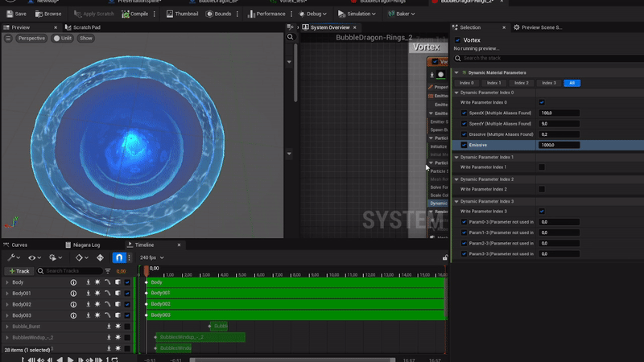Click the search icon beside System Overview

coord(291,37)
